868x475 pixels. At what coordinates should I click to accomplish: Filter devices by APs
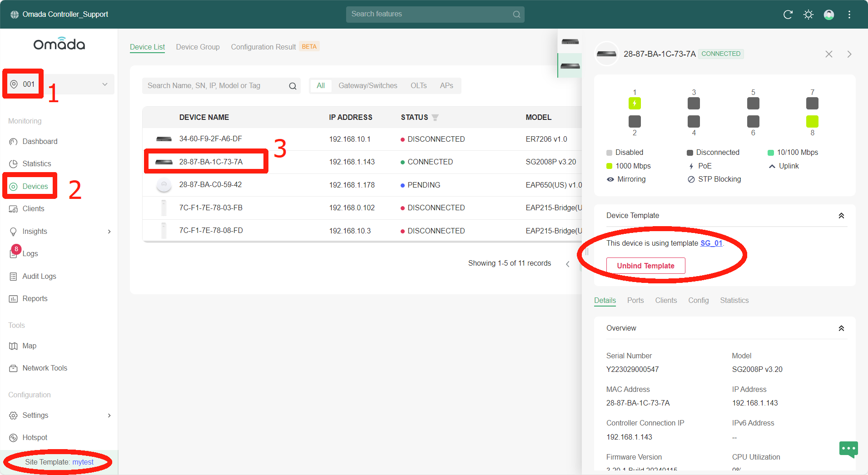[446, 86]
